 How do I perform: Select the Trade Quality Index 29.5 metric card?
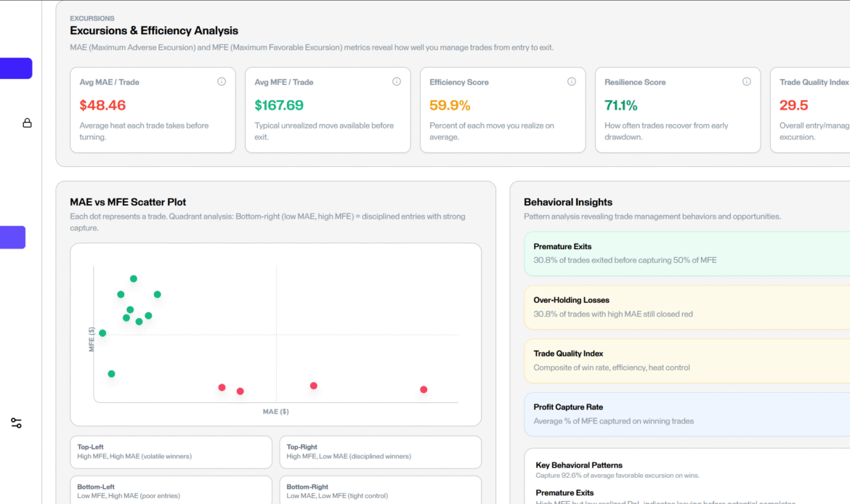click(x=810, y=110)
